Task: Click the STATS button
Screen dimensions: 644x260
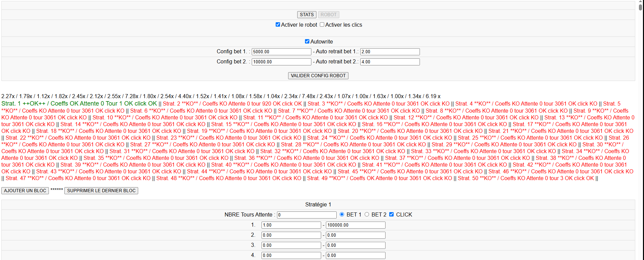Action: point(306,15)
